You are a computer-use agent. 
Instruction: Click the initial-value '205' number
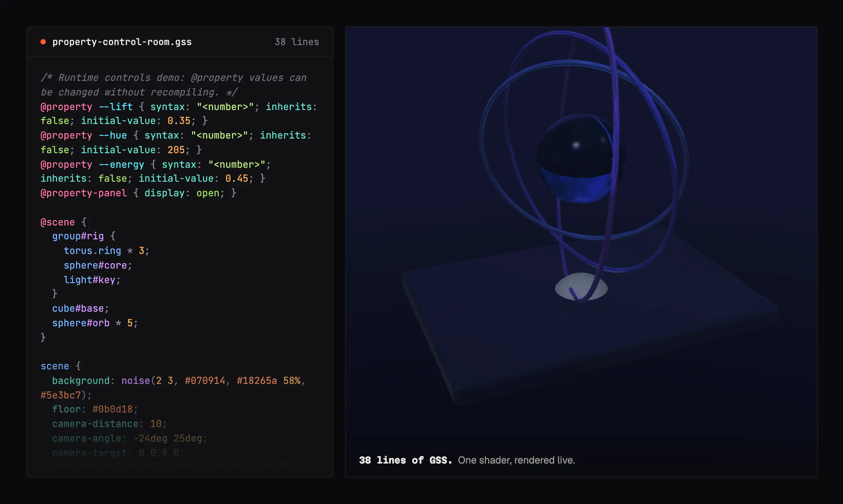176,150
